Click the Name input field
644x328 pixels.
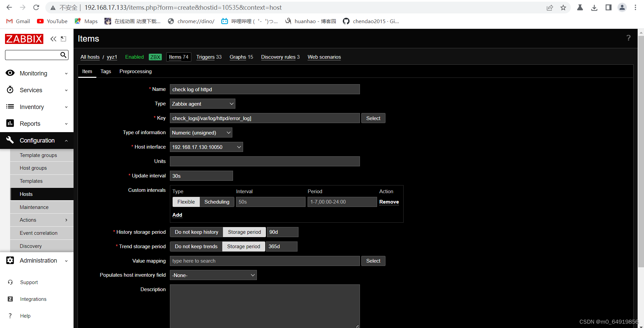click(265, 90)
